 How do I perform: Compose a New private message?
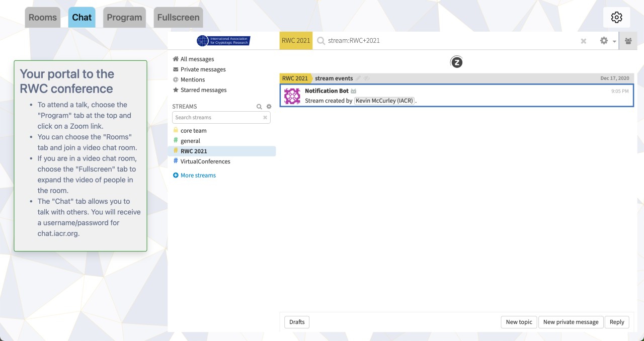click(x=571, y=322)
